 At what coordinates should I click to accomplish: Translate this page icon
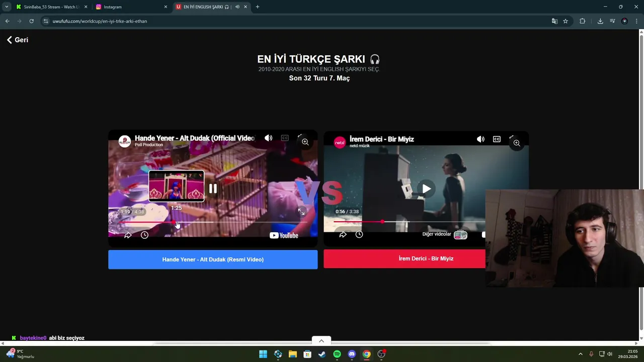click(554, 21)
